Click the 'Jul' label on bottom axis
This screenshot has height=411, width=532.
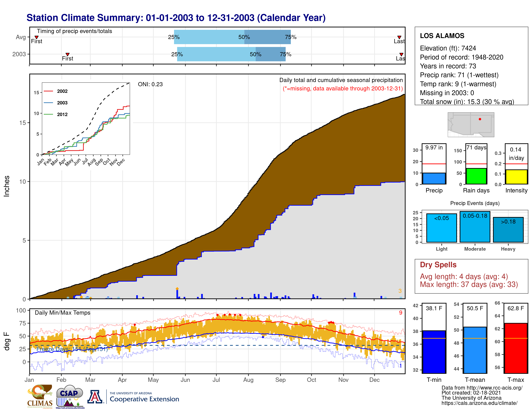pos(216,380)
